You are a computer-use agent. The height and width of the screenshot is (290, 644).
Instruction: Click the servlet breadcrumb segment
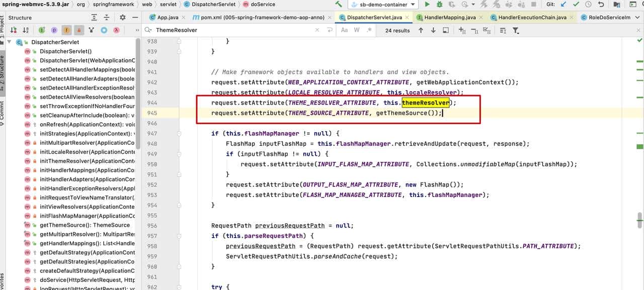[168, 5]
